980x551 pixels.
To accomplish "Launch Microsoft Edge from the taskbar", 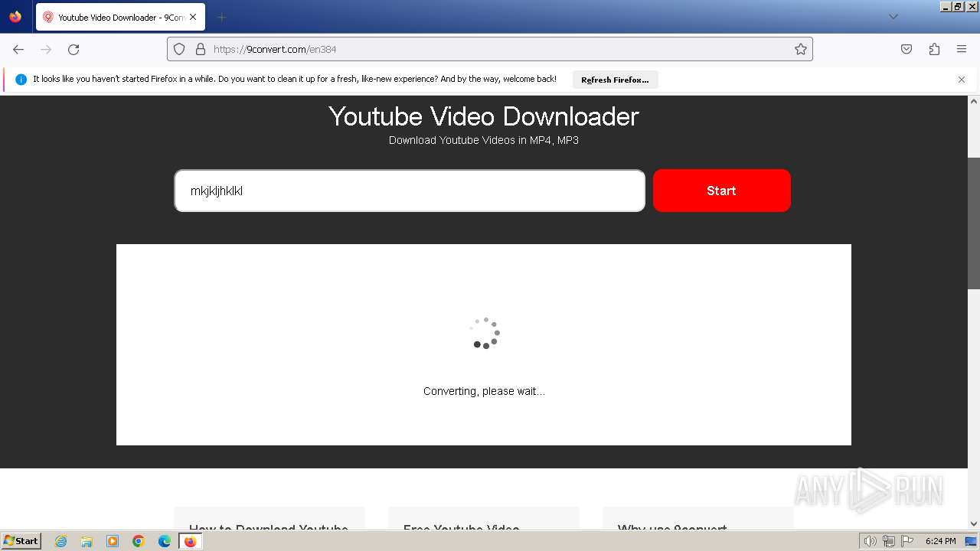I will [x=165, y=541].
